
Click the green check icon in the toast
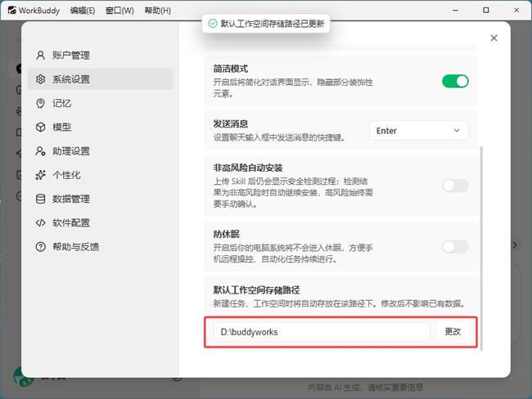coord(213,24)
